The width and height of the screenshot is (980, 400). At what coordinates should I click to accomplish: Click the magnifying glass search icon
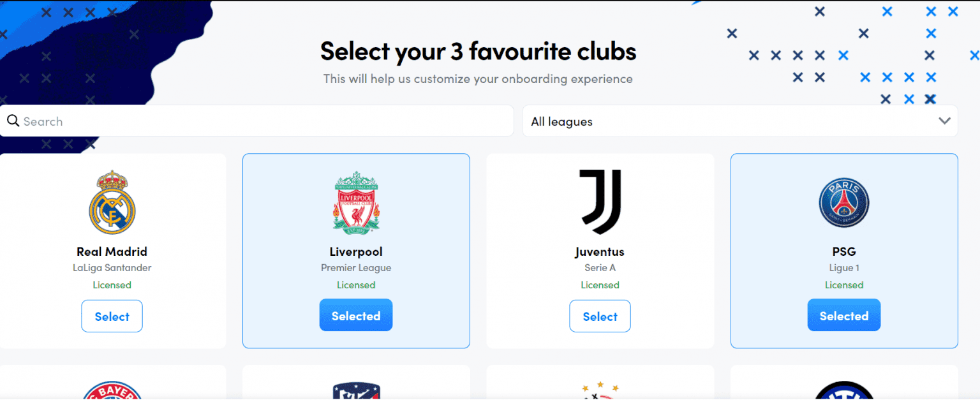[13, 121]
